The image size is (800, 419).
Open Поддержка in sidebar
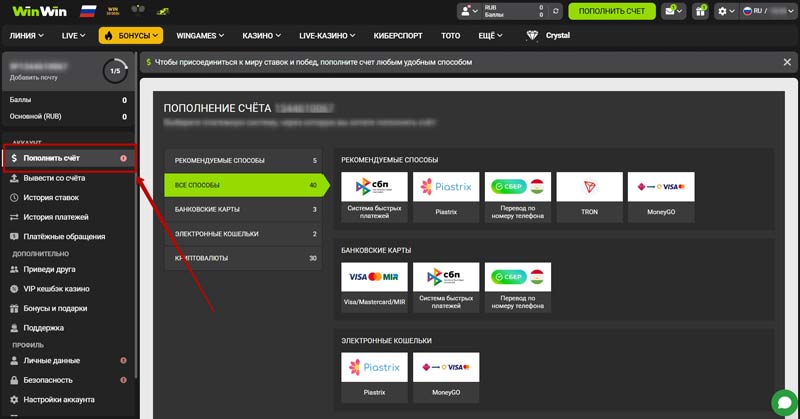tap(69, 328)
